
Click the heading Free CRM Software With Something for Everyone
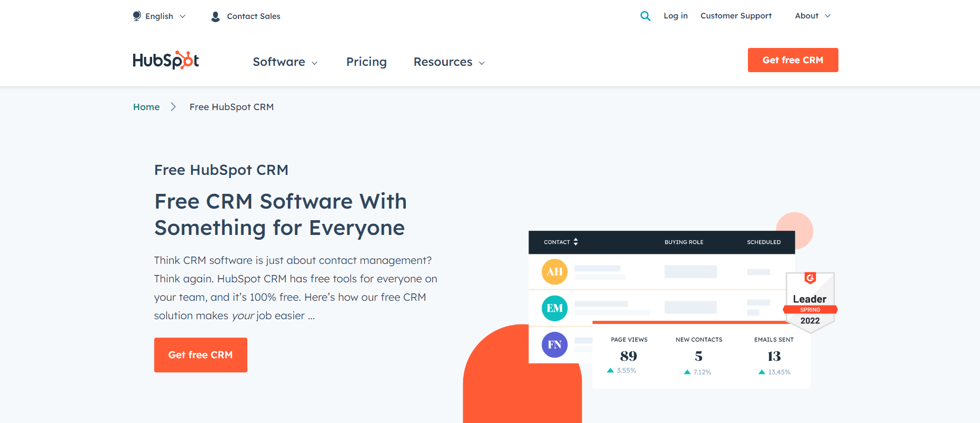280,214
